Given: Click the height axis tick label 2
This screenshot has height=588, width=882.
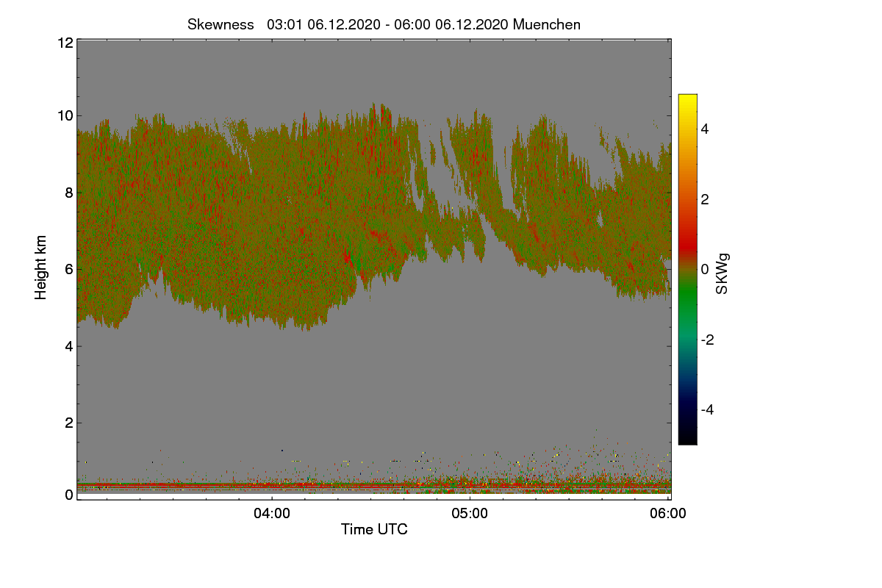Looking at the screenshot, I should click(68, 423).
